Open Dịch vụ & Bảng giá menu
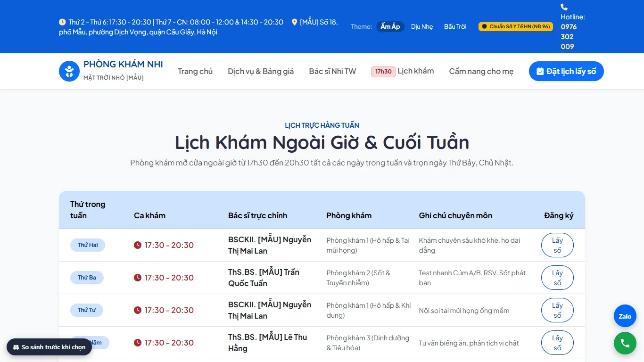The height and width of the screenshot is (362, 644). (261, 71)
